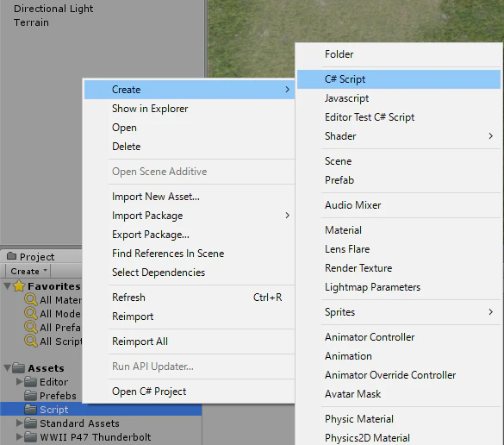
Task: Click the All Prefabs search icon
Action: click(31, 327)
